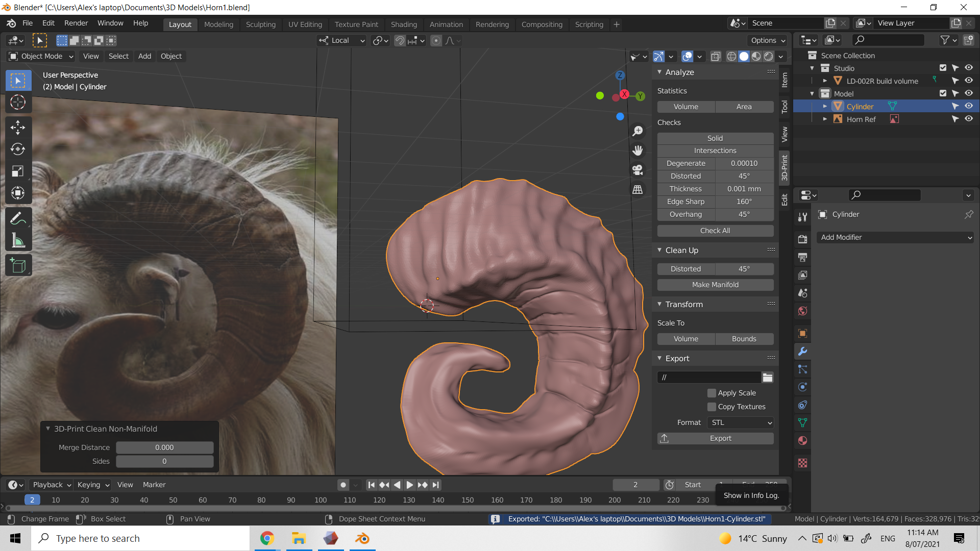Viewport: 980px width, 551px height.
Task: Enable the Apply Scale checkbox
Action: (x=712, y=393)
